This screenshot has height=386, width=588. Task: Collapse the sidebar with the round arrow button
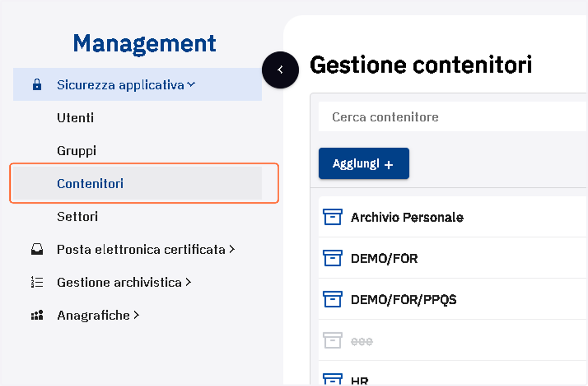tap(280, 70)
